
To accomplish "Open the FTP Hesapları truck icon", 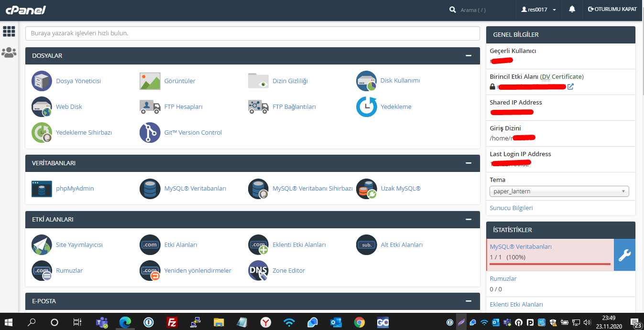I will tap(150, 106).
